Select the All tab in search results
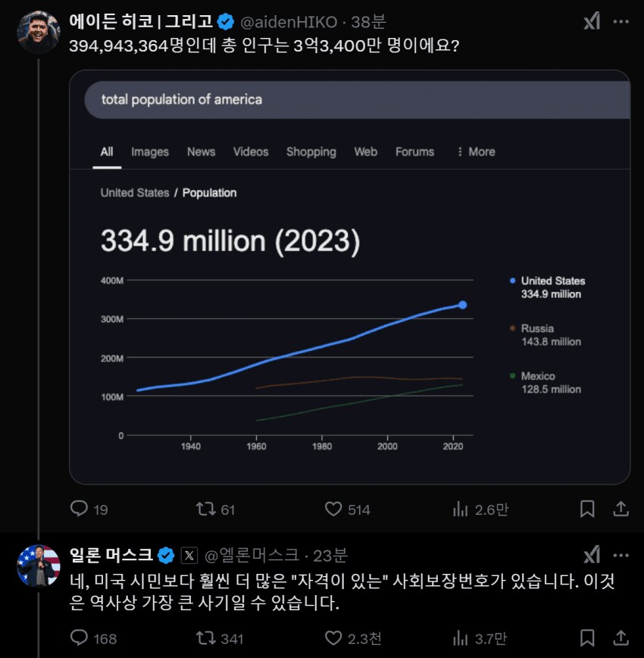644x658 pixels. pyautogui.click(x=107, y=152)
